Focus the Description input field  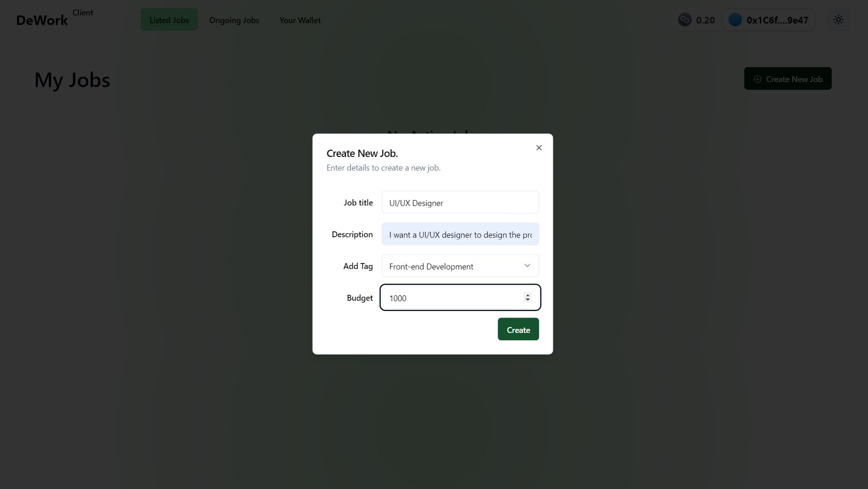[x=460, y=234]
